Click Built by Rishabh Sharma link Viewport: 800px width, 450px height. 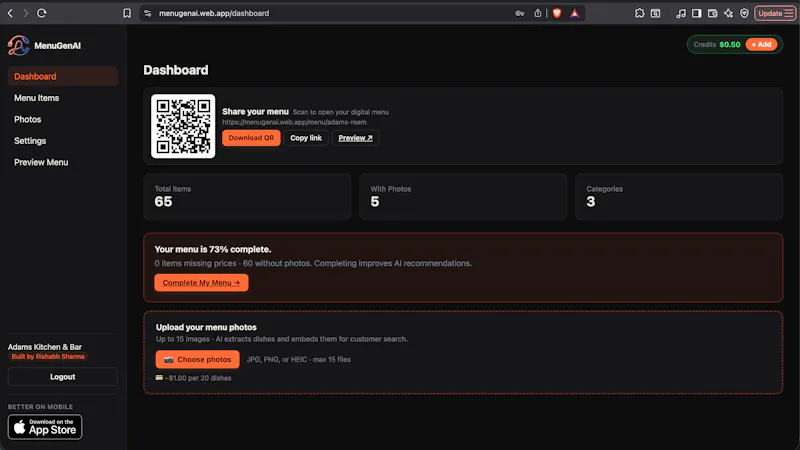48,357
